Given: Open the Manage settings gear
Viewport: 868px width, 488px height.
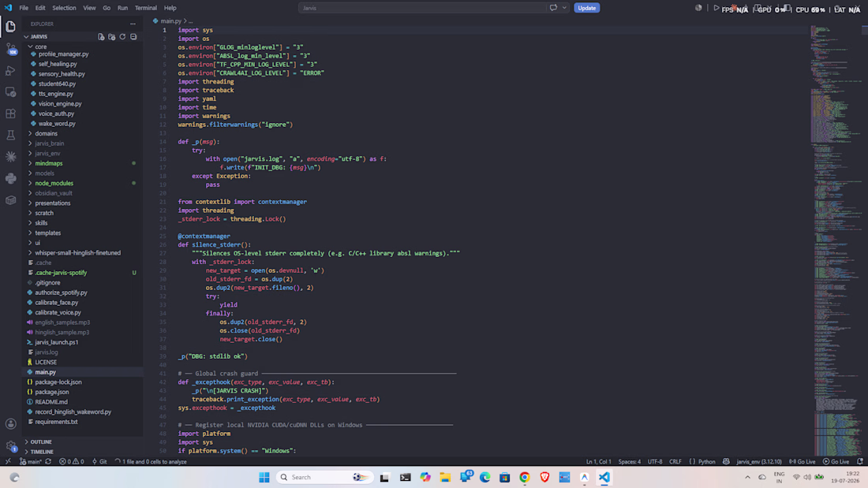Looking at the screenshot, I should point(10,446).
